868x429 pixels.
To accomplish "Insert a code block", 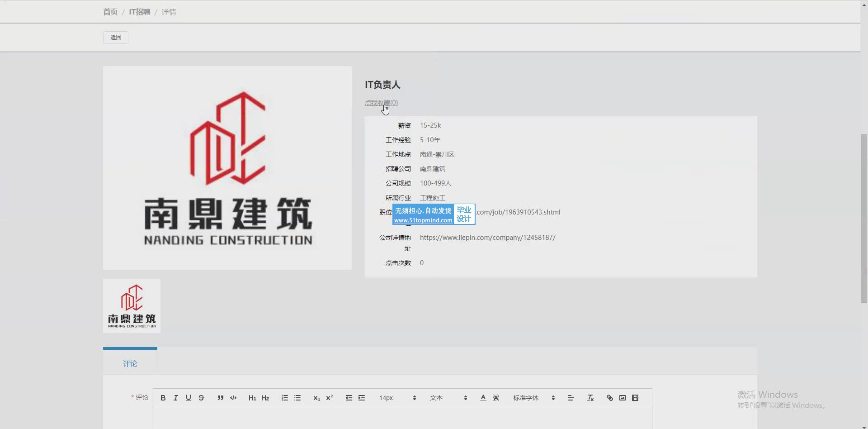I will coord(233,398).
